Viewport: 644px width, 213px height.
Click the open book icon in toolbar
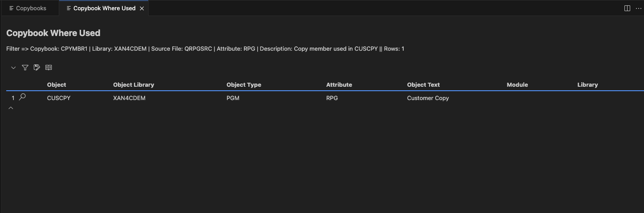coord(49,68)
